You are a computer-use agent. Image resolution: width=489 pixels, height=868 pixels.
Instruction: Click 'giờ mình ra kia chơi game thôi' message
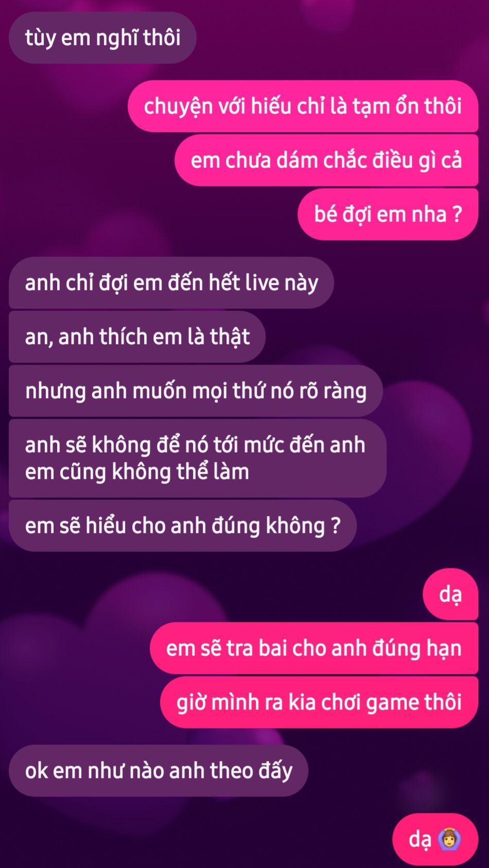click(x=319, y=702)
